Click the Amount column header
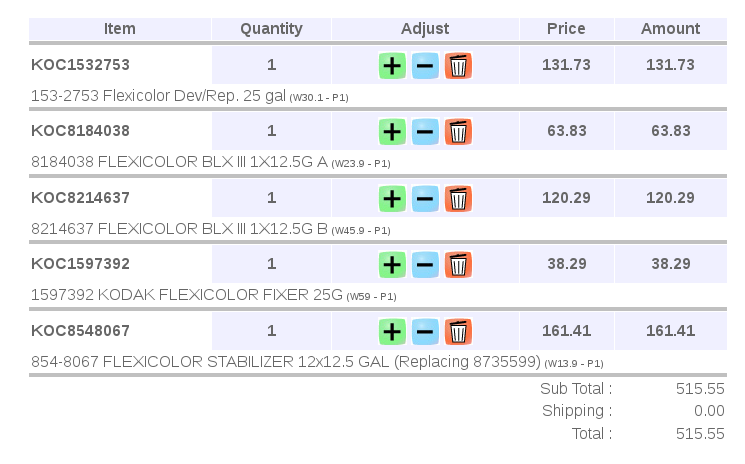745x464 pixels. [670, 29]
